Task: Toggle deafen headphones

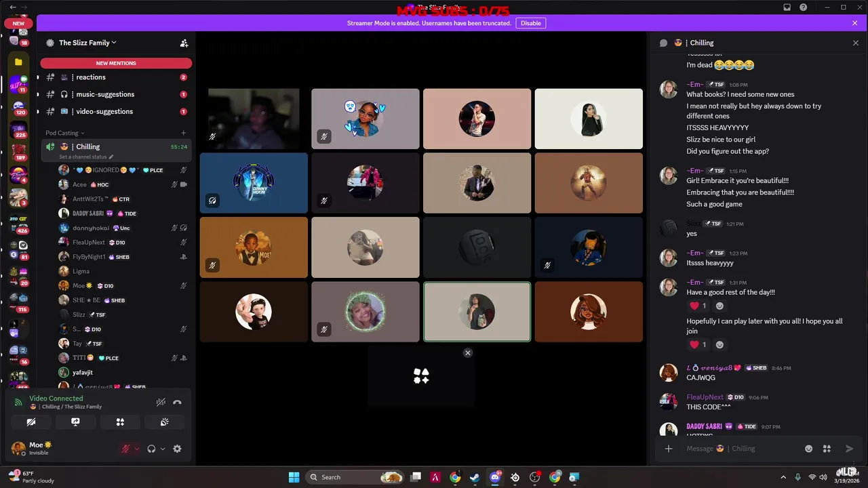Action: [151, 449]
